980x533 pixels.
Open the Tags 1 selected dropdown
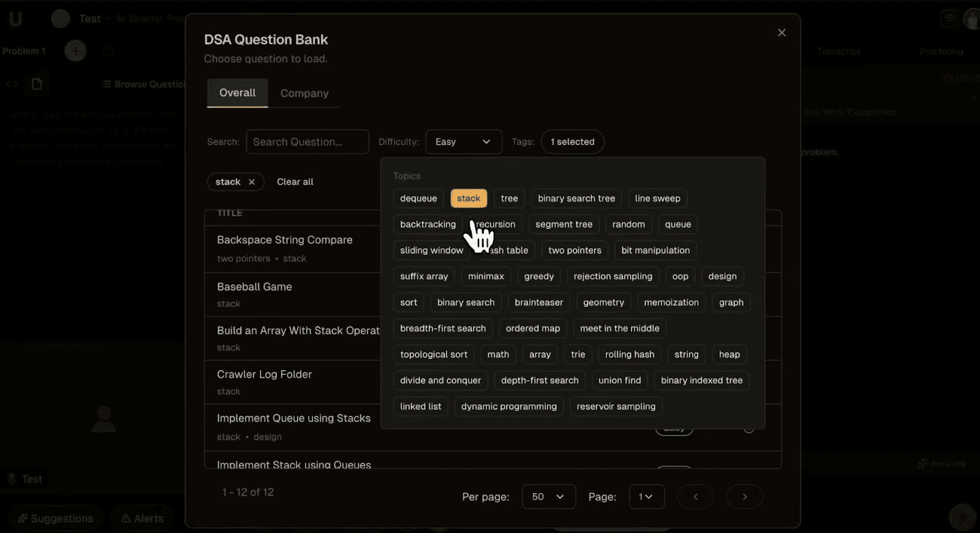click(572, 142)
